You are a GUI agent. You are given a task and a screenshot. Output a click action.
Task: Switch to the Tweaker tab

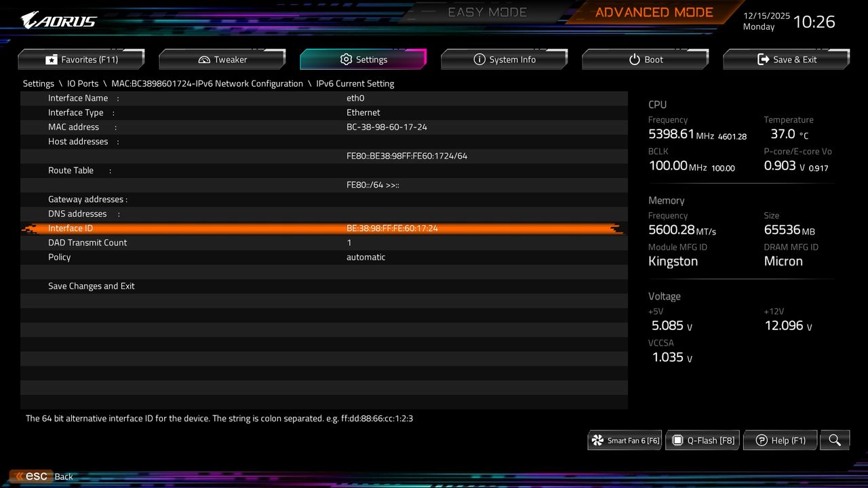click(222, 60)
